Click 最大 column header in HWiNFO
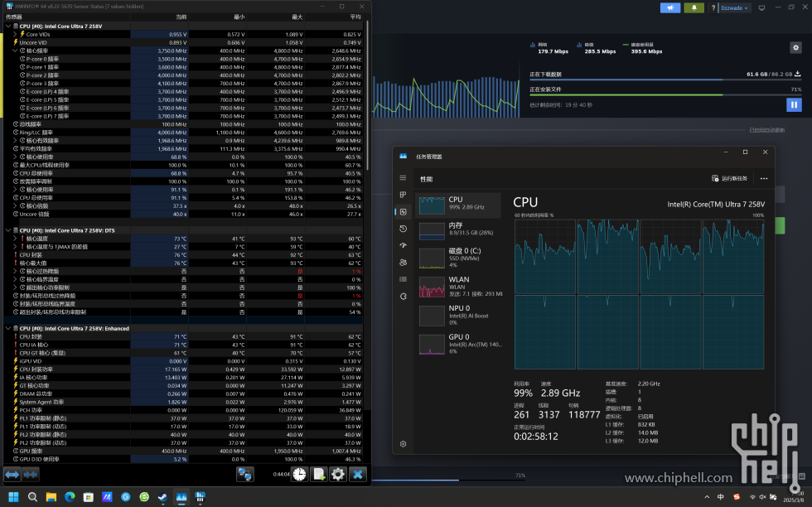This screenshot has width=812, height=507. point(275,17)
